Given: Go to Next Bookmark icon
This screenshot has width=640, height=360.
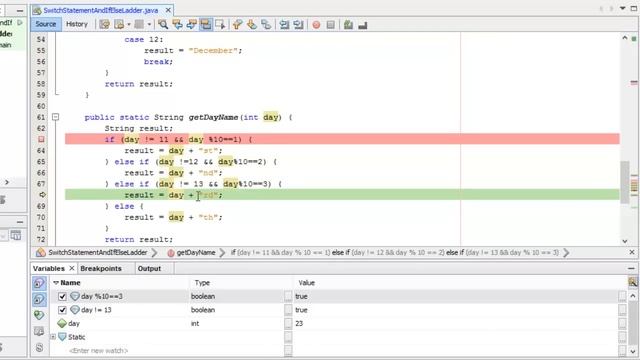Looking at the screenshot, I should [x=252, y=24].
